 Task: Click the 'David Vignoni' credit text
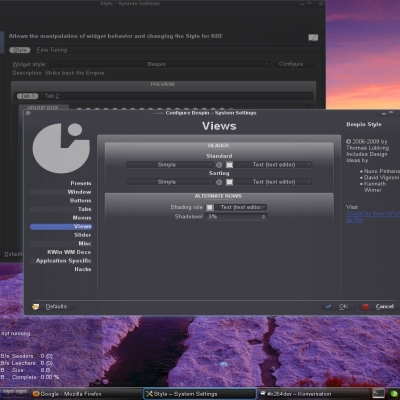click(x=381, y=178)
